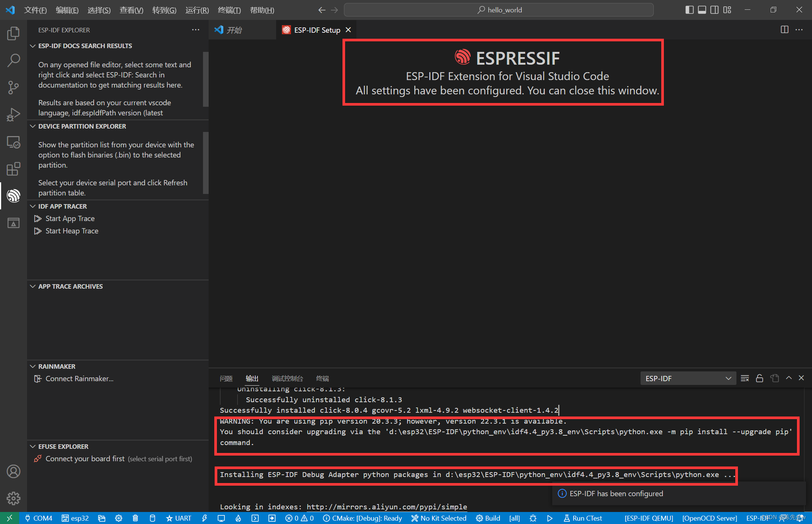The height and width of the screenshot is (524, 812).
Task: Switch to the 终端 panel tab
Action: click(323, 378)
